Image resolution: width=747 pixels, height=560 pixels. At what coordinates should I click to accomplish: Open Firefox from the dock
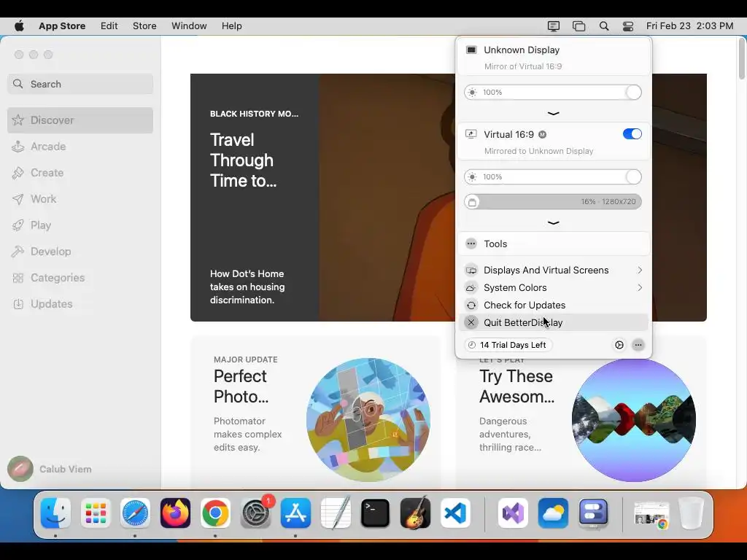coord(175,513)
